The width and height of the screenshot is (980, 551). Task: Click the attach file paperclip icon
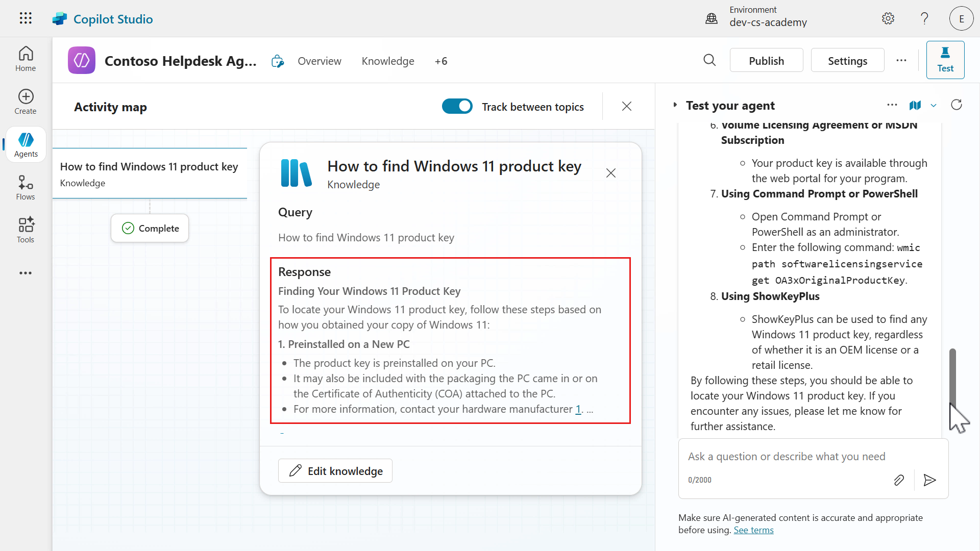coord(899,480)
